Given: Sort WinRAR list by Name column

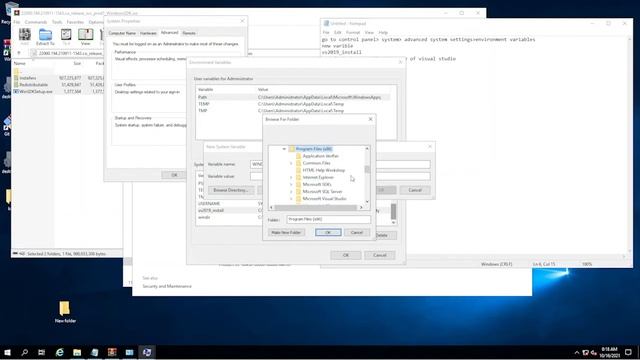Looking at the screenshot, I should coord(20,63).
